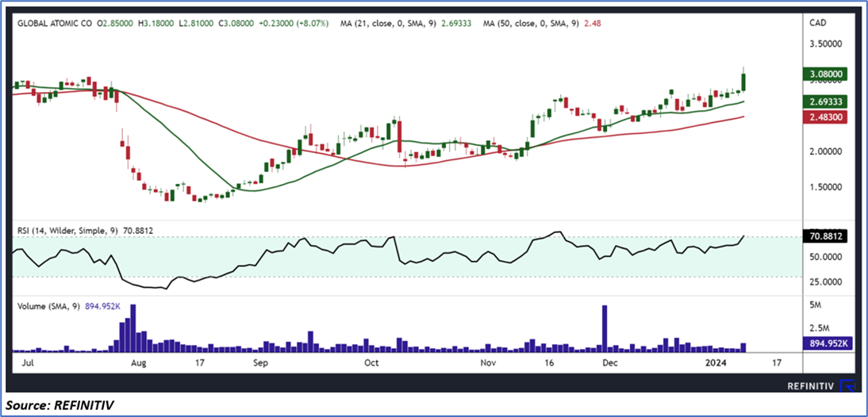The width and height of the screenshot is (868, 417).
Task: Click the 5M volume axis label
Action: tap(814, 304)
